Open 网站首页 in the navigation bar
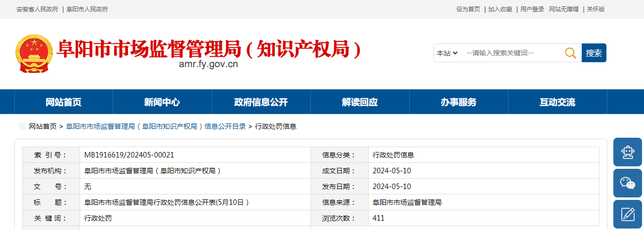Screen dimensions: 644x230 [63, 102]
